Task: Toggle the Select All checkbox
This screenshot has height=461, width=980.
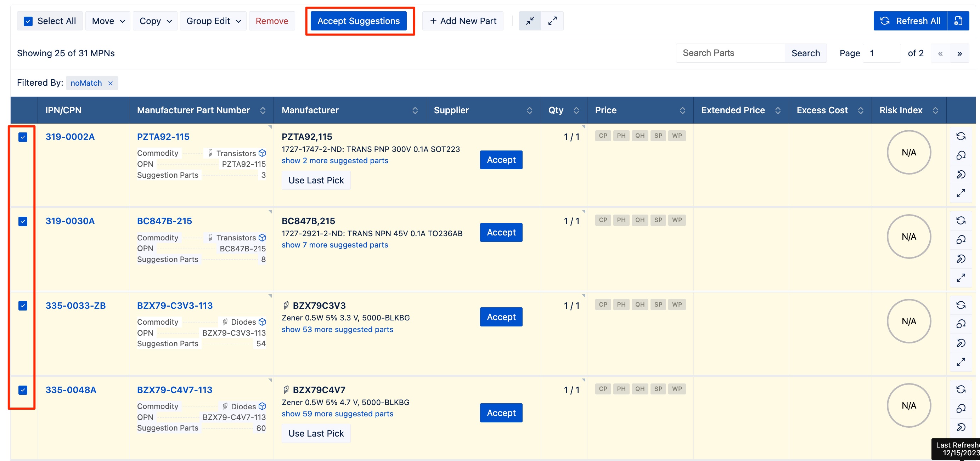Action: coord(28,21)
